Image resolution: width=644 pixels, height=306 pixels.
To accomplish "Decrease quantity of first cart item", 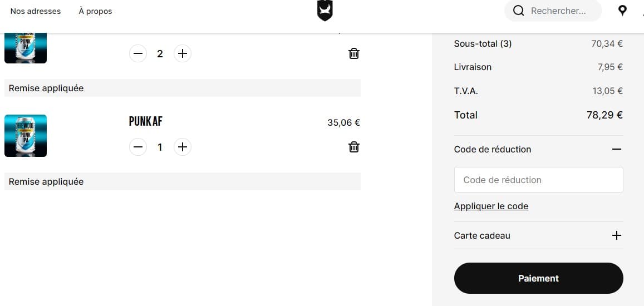I will [138, 53].
